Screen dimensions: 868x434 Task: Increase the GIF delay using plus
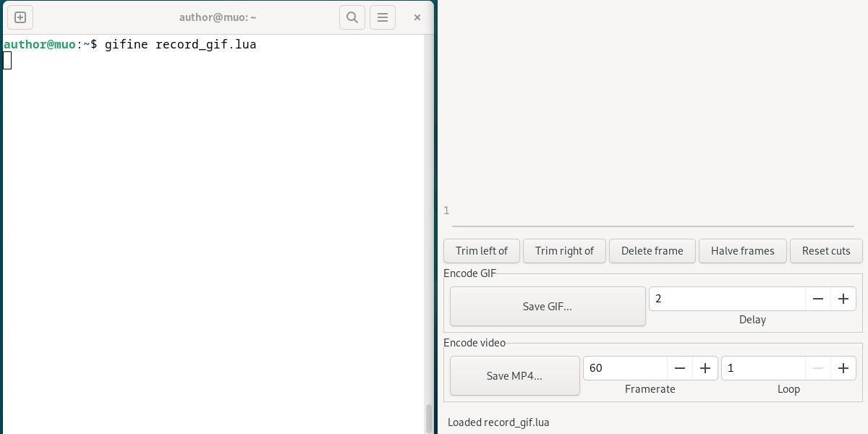[843, 298]
